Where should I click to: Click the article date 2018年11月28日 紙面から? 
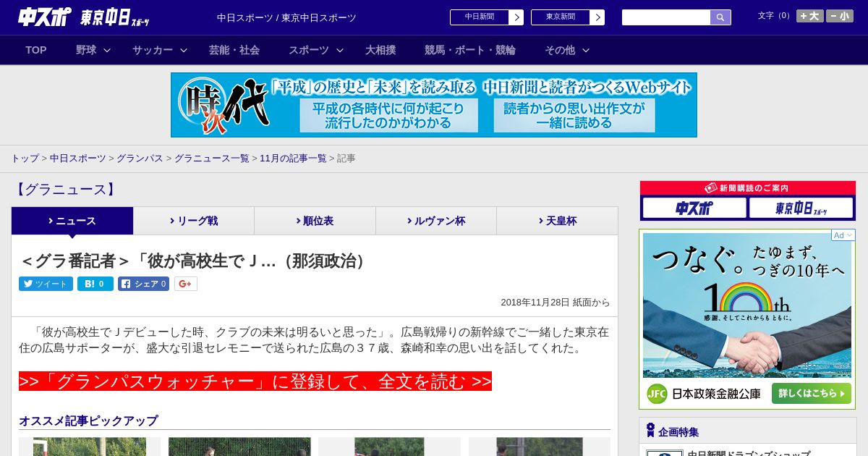coord(556,303)
